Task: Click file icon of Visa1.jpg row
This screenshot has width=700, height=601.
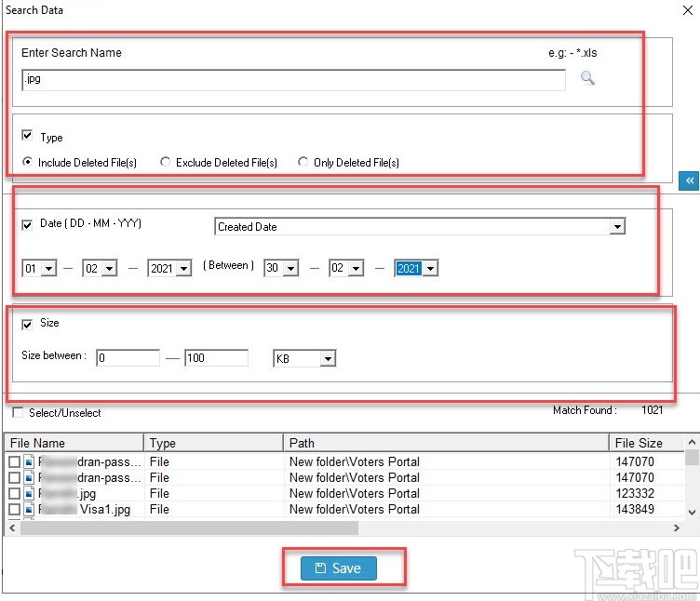Action: click(x=29, y=509)
